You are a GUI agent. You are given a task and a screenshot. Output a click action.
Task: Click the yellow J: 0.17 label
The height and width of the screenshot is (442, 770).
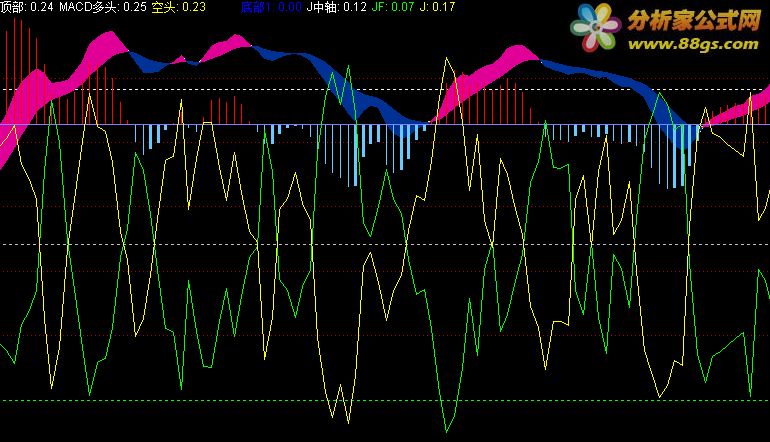coord(437,7)
